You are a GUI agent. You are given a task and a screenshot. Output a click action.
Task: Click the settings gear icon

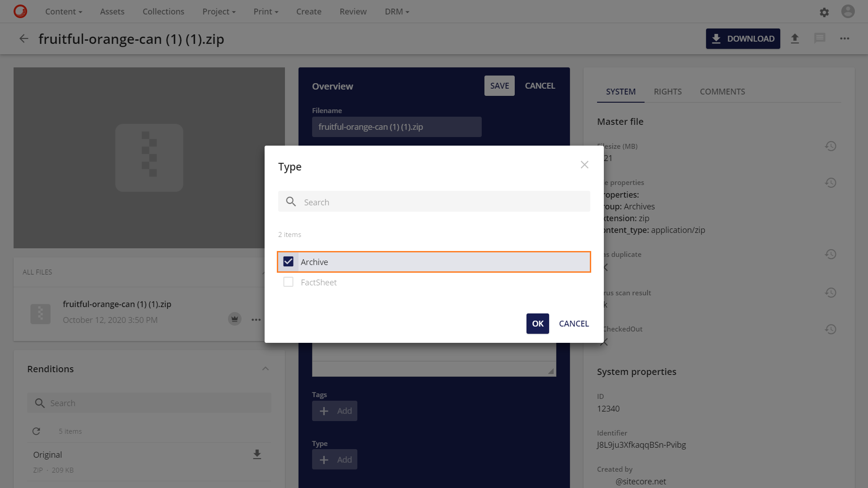(x=824, y=12)
